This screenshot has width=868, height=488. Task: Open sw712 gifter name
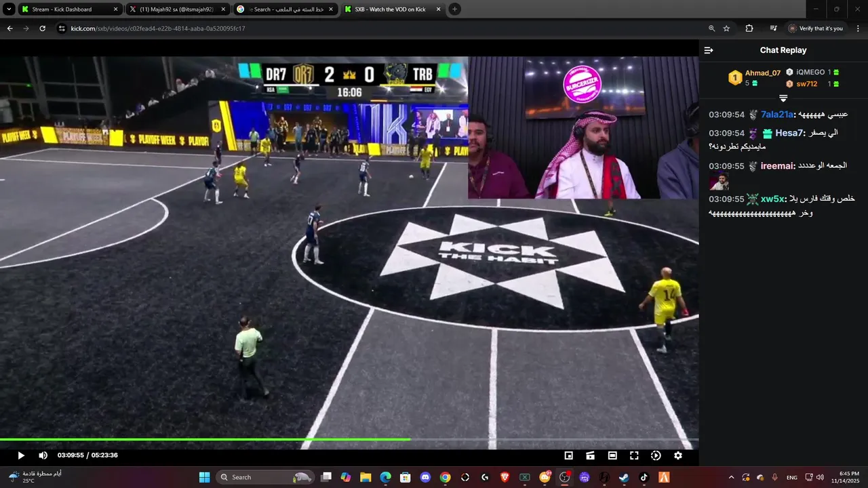(x=807, y=84)
